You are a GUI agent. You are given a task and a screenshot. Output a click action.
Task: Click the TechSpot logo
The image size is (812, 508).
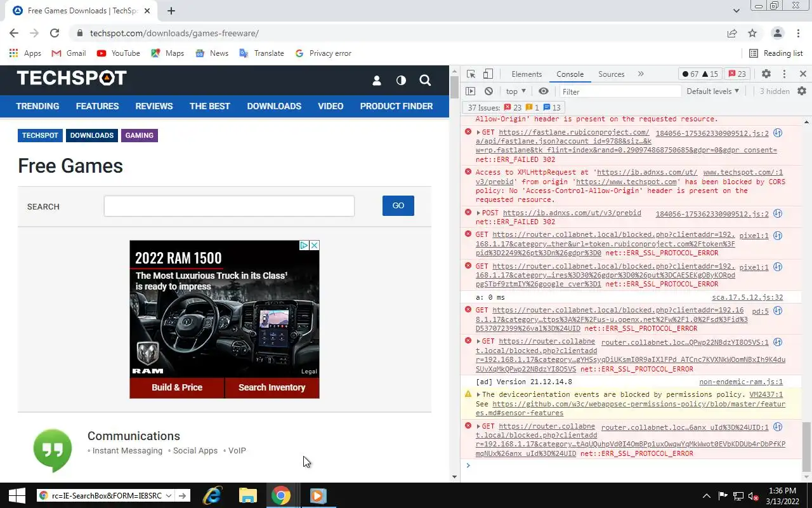click(x=72, y=78)
